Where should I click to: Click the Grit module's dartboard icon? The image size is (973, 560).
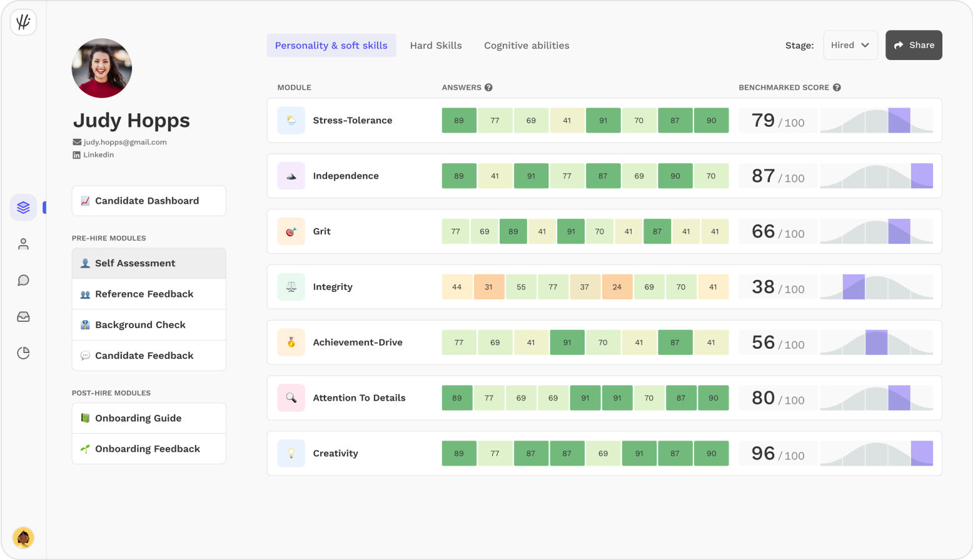pos(290,231)
